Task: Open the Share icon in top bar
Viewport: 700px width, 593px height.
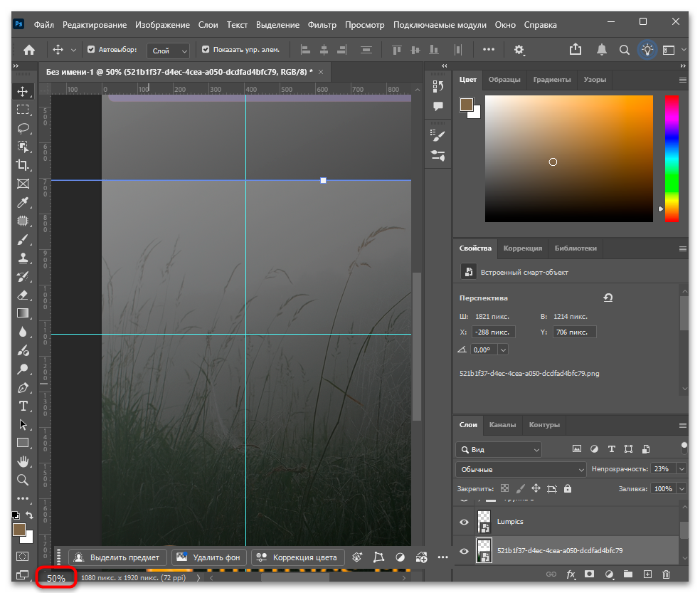Action: point(576,50)
